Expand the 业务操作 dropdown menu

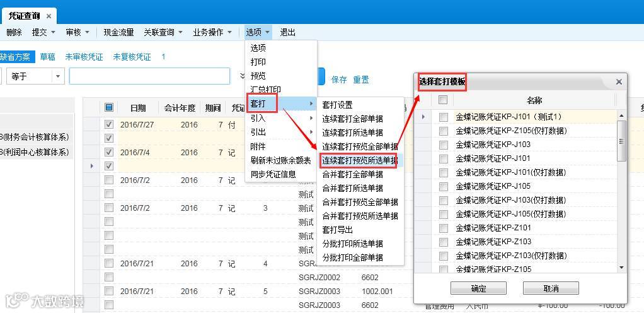tap(229, 32)
